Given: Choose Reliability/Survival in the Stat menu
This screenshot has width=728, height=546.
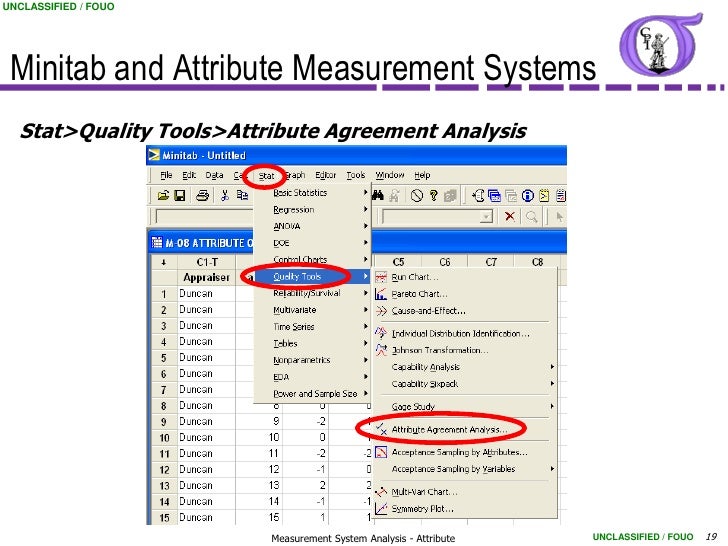Looking at the screenshot, I should coord(313,293).
